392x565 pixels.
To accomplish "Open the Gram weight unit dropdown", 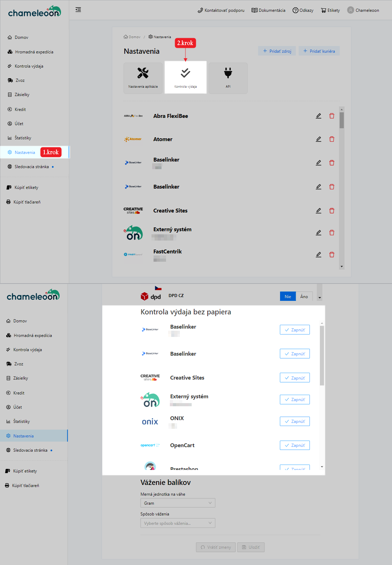I will 177,503.
